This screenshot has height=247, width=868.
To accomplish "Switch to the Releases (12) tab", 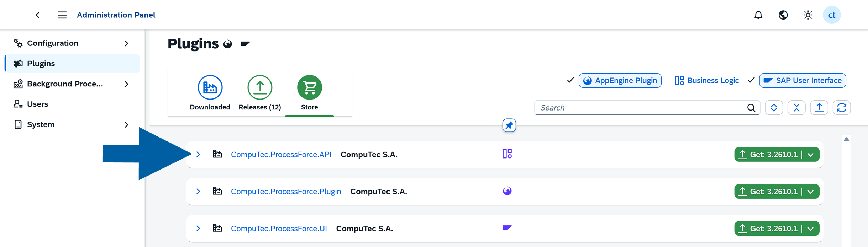I will (x=260, y=93).
